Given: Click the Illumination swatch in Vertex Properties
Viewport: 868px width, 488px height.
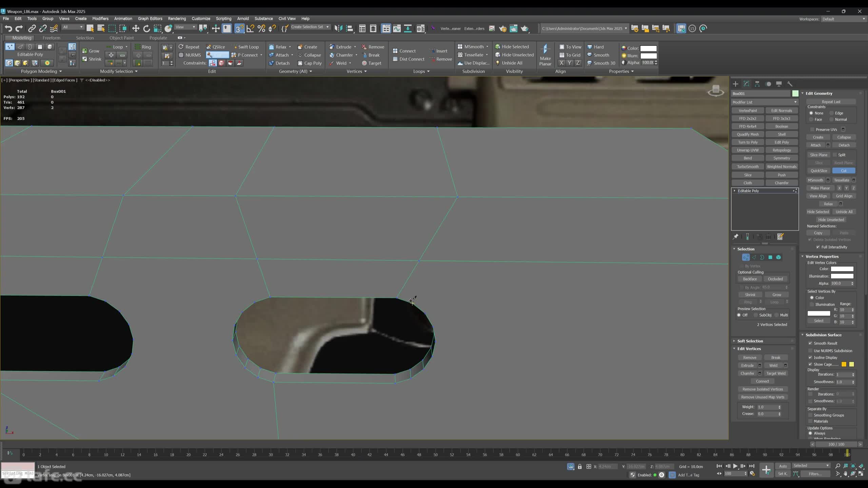Looking at the screenshot, I should pyautogui.click(x=842, y=276).
